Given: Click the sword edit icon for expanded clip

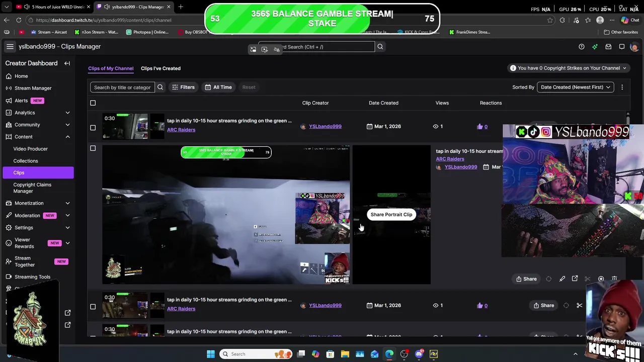Looking at the screenshot, I should point(562,279).
